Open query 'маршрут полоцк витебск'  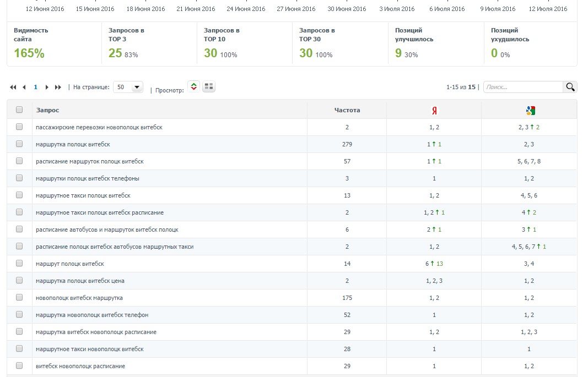coord(70,264)
